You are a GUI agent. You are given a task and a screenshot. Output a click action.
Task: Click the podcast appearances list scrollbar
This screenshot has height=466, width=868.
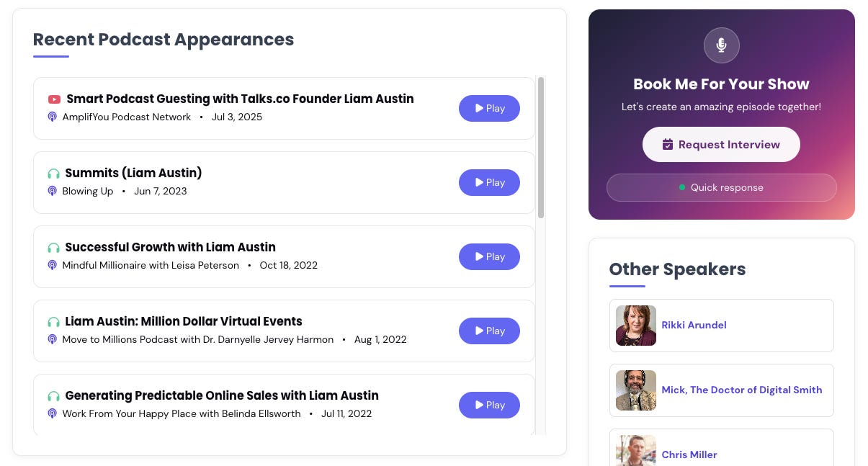pos(541,148)
